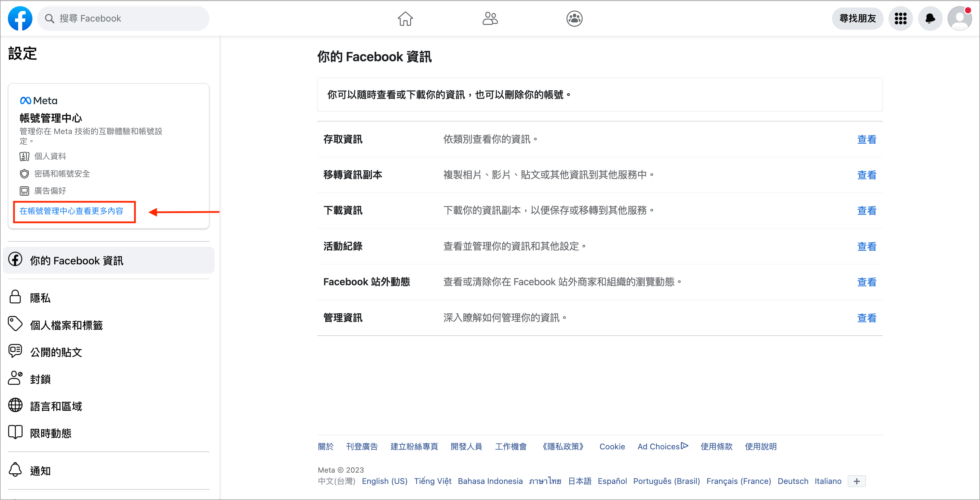Screen dimensions: 980x500
Task: Open the Friends icon tab
Action: click(x=490, y=18)
